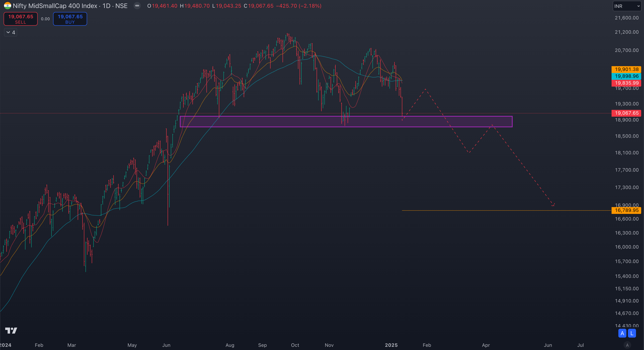Click the market status indicator beside NSE
Screen dimensions: 644x350
click(137, 5)
